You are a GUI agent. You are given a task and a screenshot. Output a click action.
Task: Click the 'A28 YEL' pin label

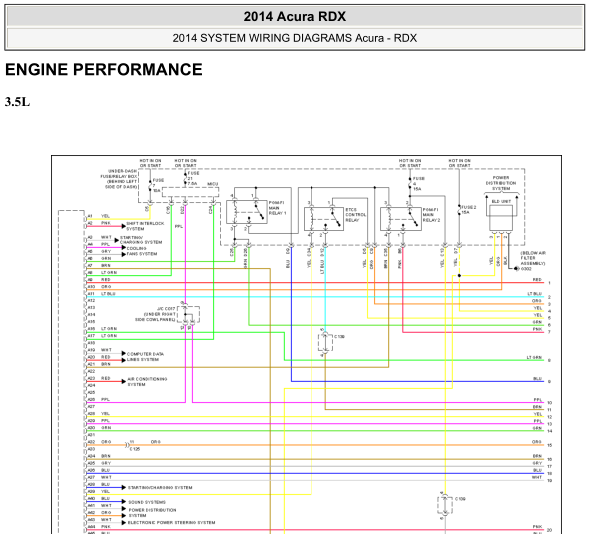click(x=98, y=414)
